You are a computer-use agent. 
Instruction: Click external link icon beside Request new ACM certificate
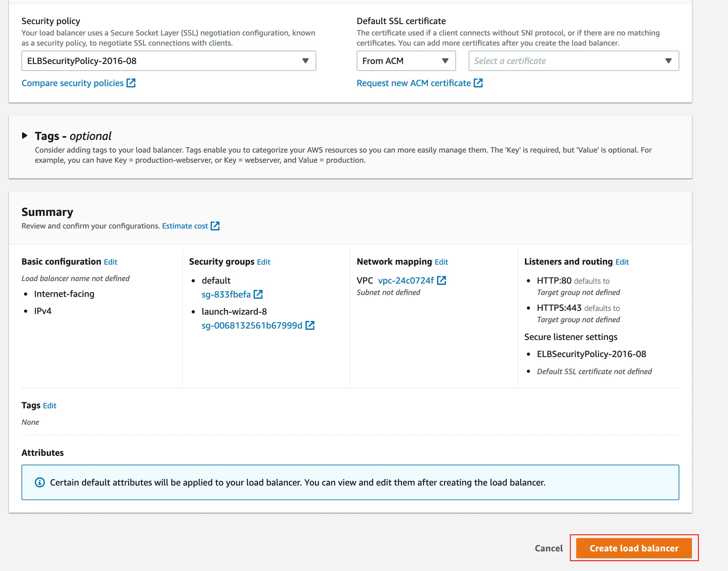coord(478,83)
